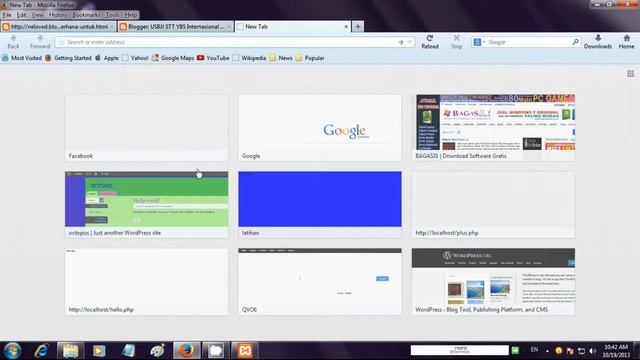Click the Forward navigation arrow
The height and width of the screenshot is (360, 640).
40,42
